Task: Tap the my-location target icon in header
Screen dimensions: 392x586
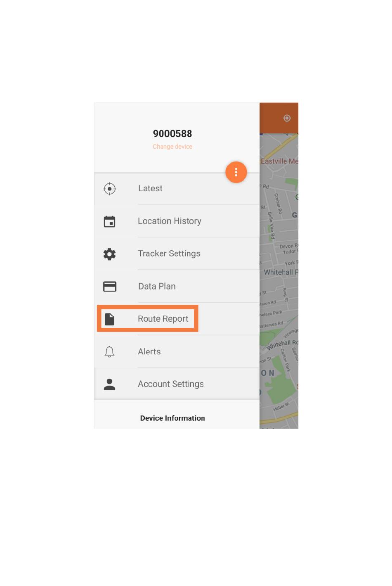Action: click(x=287, y=118)
